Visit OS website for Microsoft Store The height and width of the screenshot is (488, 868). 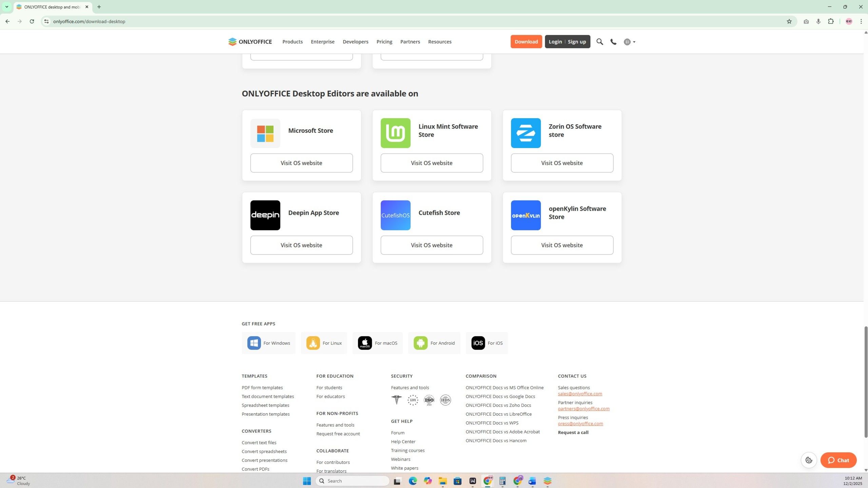pos(301,163)
